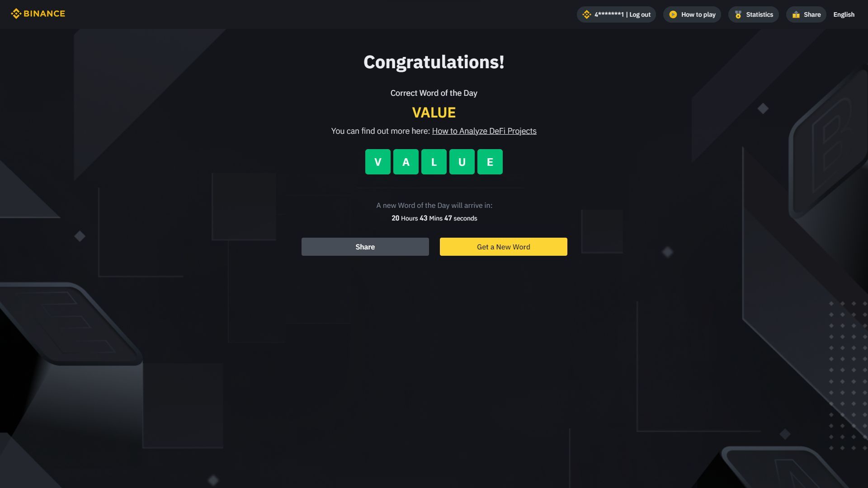Click 'How to Analyze DeFi Projects' link
The height and width of the screenshot is (488, 868).
click(483, 131)
